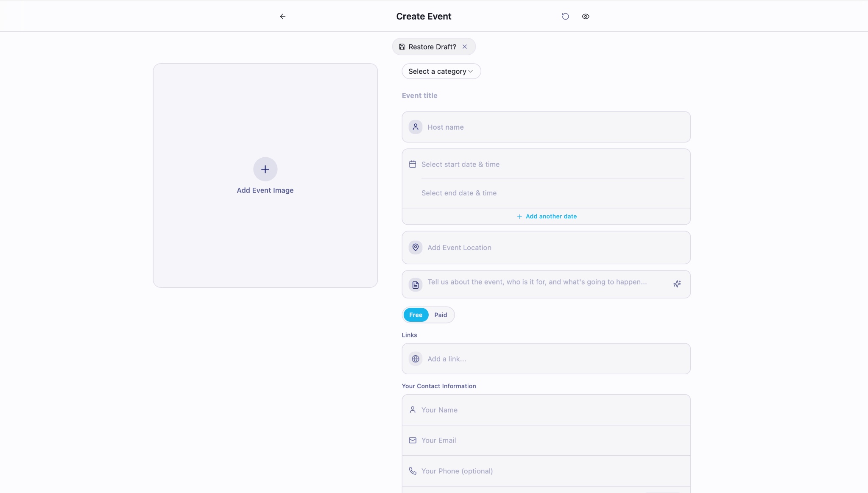Click the Your Email field
Screen dimensions: 868x493
pyautogui.click(x=551, y=440)
